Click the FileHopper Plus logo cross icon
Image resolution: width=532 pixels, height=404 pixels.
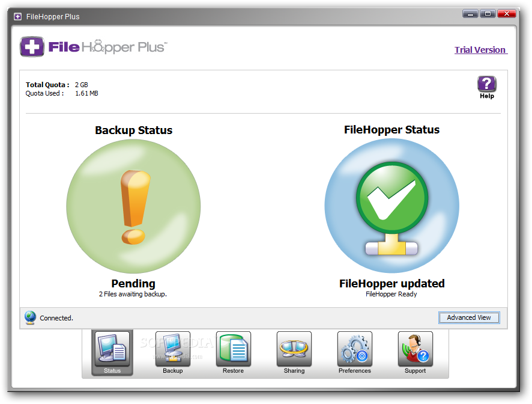32,46
